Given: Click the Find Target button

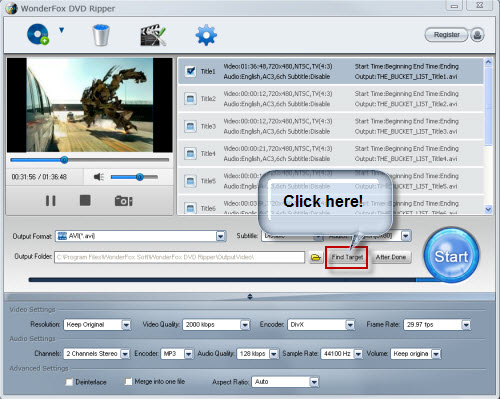Looking at the screenshot, I should point(347,257).
